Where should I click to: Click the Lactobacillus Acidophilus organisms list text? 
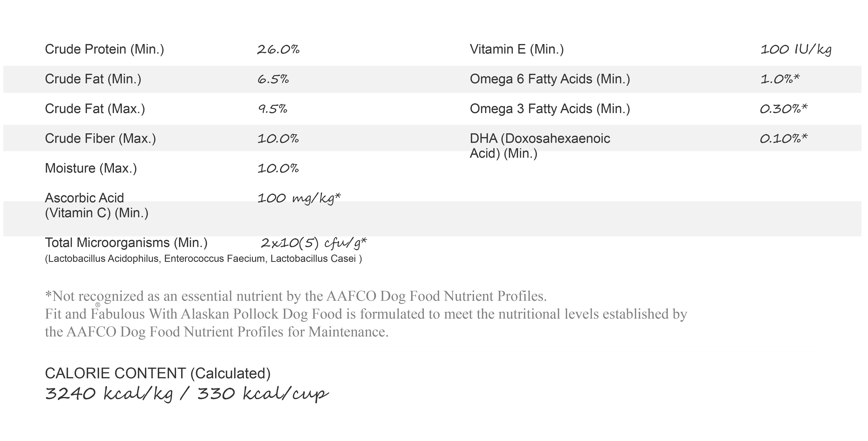tap(203, 258)
